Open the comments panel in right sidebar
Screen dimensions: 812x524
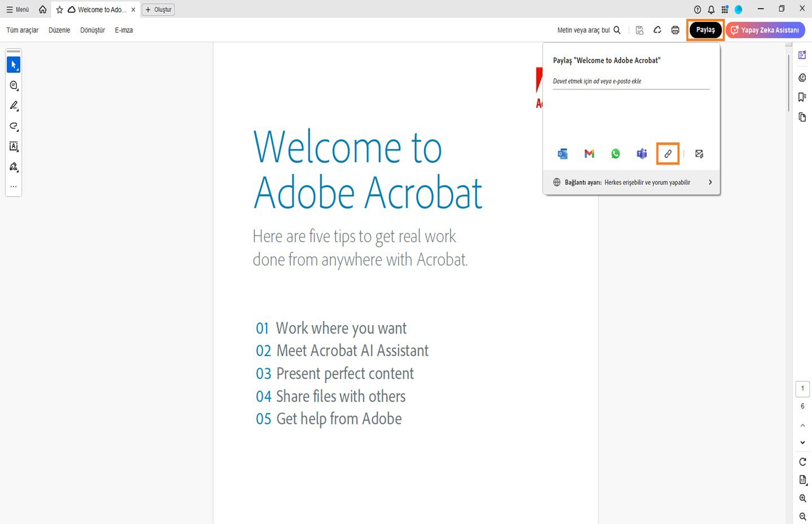pyautogui.click(x=802, y=78)
